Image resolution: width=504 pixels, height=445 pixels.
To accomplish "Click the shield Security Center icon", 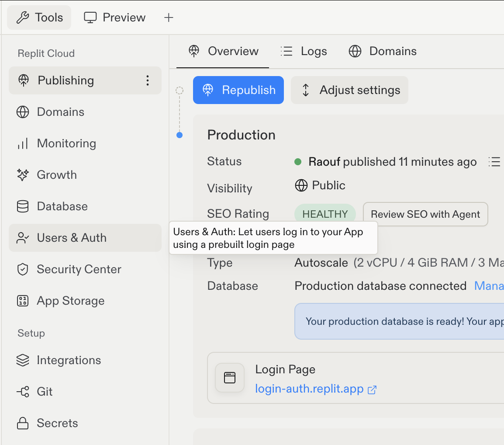I will (23, 269).
